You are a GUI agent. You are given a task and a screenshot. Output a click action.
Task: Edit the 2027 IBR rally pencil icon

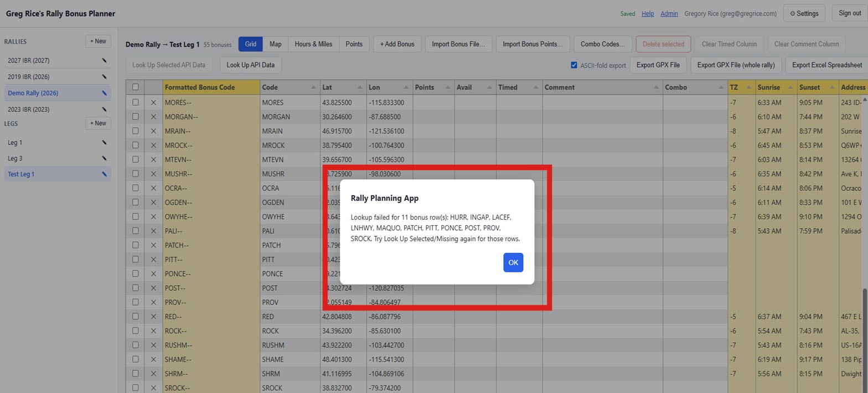[104, 61]
